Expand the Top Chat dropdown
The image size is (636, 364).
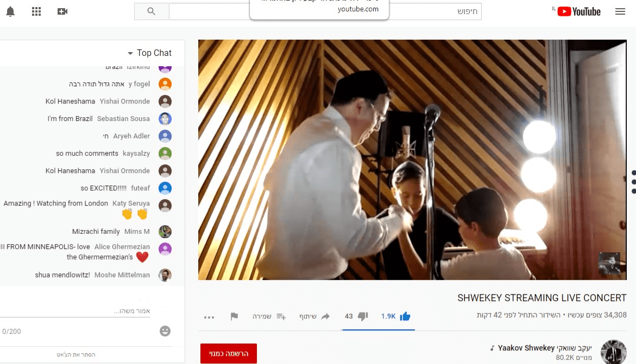(x=150, y=53)
